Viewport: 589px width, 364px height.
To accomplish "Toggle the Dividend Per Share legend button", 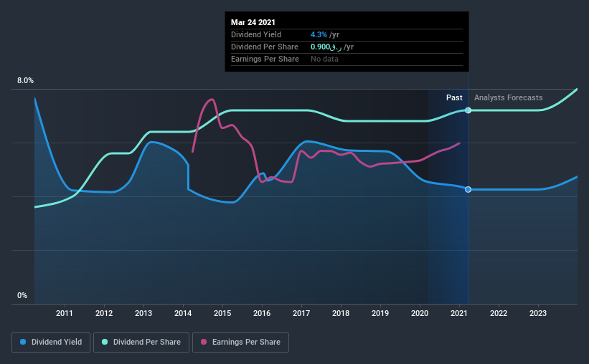I will pyautogui.click(x=141, y=343).
